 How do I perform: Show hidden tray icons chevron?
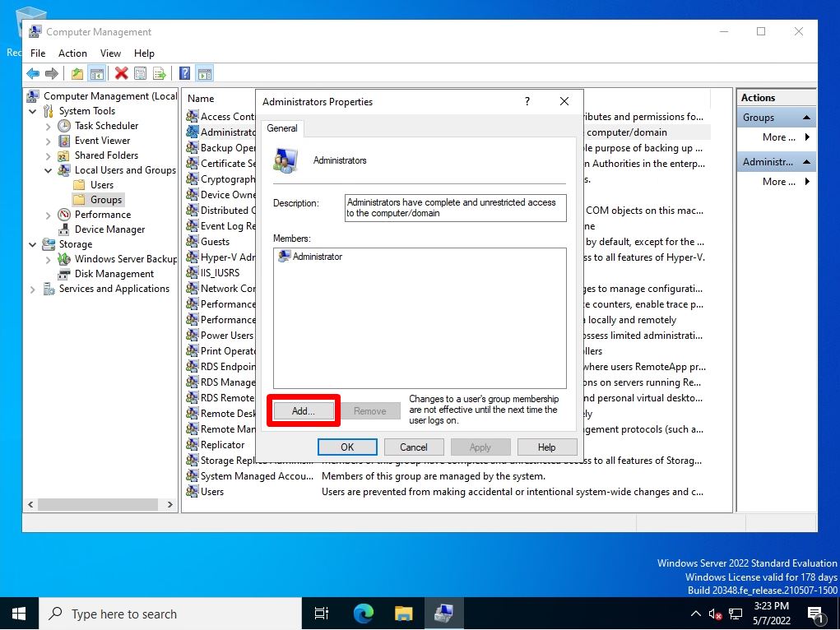pos(695,614)
